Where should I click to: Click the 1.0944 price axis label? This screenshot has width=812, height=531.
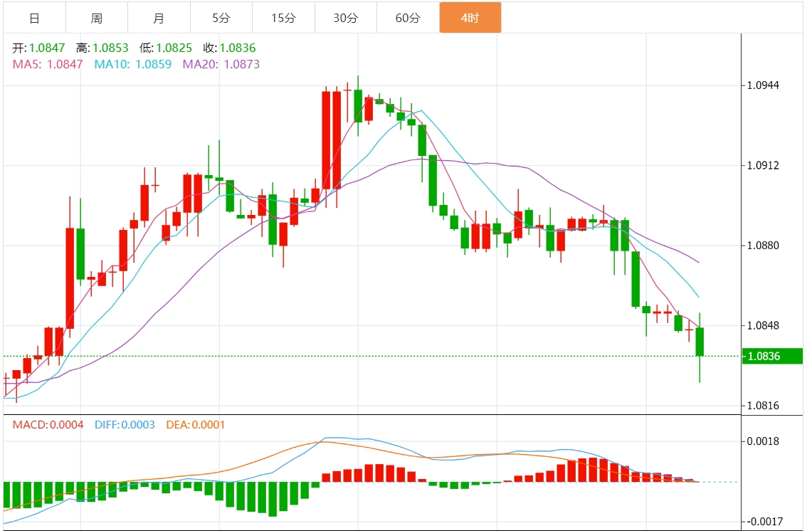pyautogui.click(x=763, y=85)
